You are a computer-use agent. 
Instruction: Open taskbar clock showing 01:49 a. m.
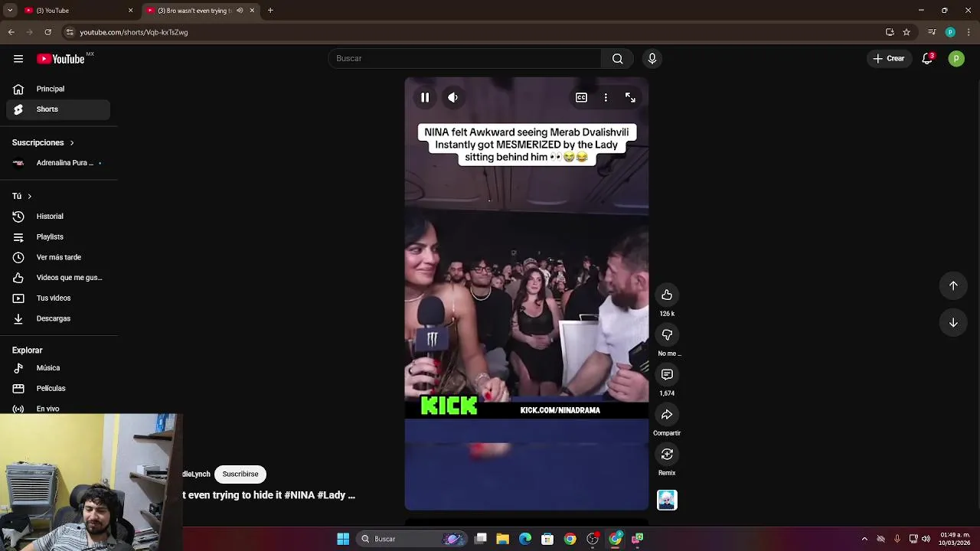pos(955,539)
